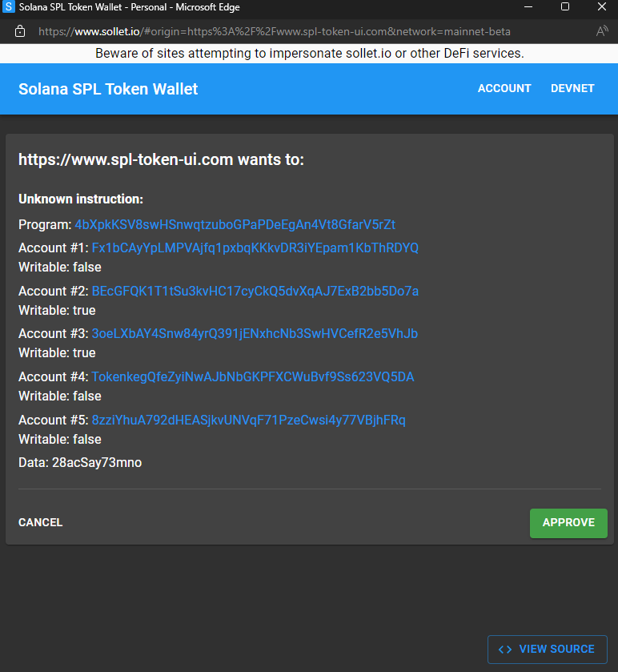Open Account #3 address link 3oeLXbAY4S…
This screenshot has height=672, width=618.
pos(255,333)
